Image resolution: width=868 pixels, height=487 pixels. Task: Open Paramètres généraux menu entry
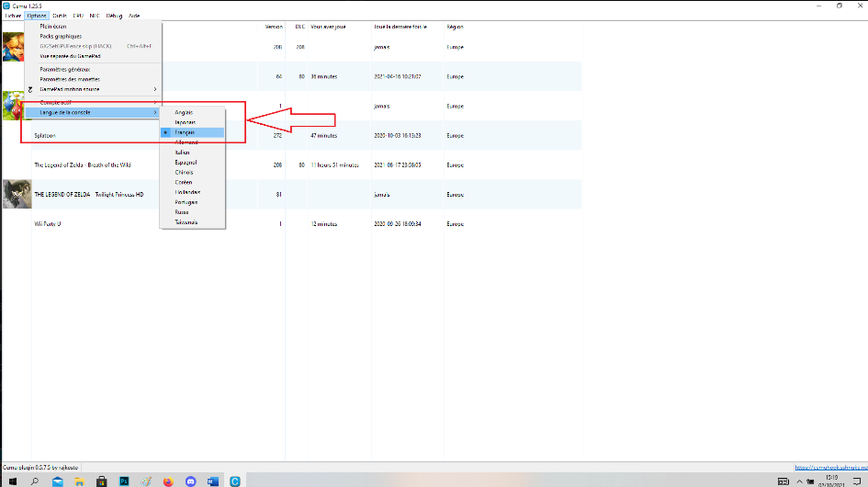64,69
